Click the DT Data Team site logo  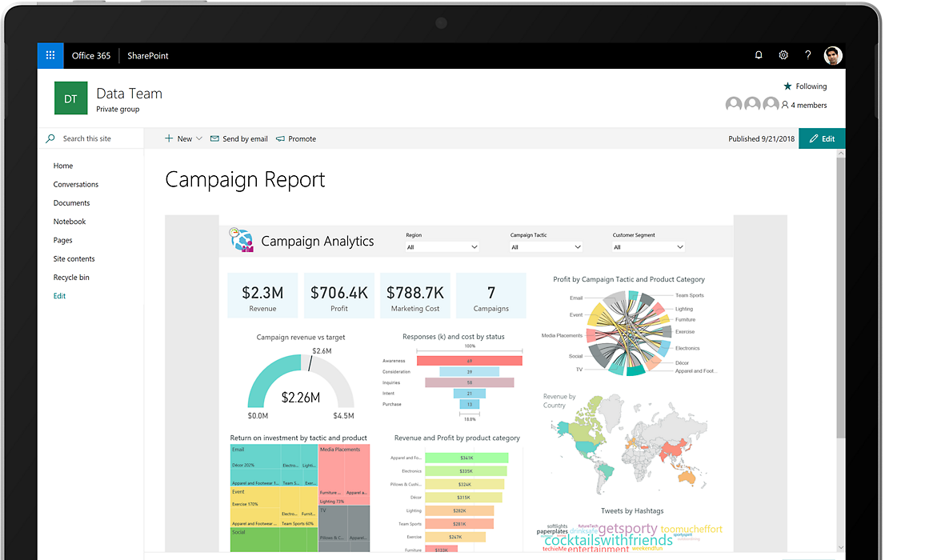click(70, 98)
